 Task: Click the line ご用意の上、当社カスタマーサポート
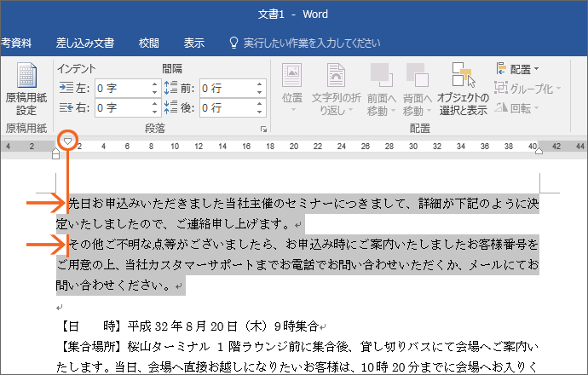pos(297,265)
